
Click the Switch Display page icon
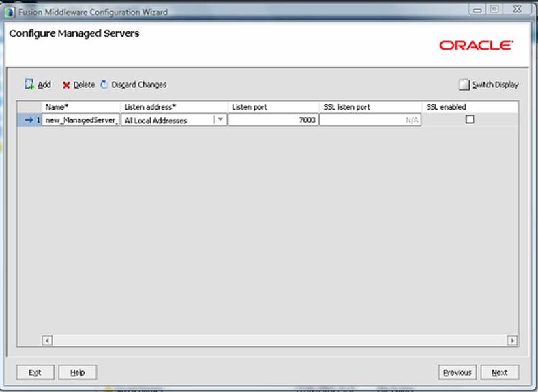tap(464, 85)
